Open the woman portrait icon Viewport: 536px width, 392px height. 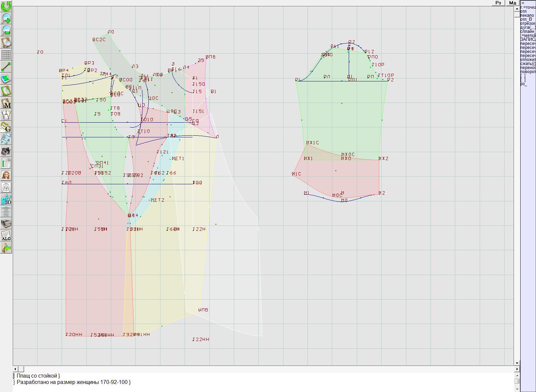point(6,175)
